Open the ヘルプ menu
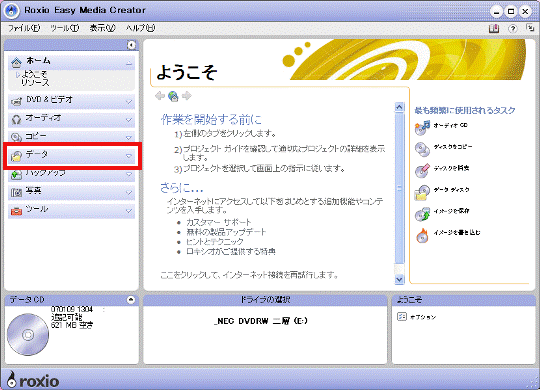The width and height of the screenshot is (540, 390). pyautogui.click(x=140, y=28)
